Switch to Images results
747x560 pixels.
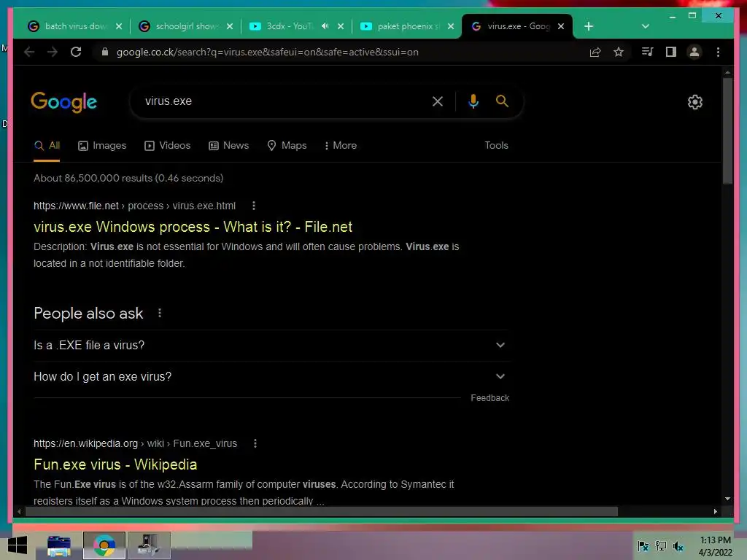click(x=102, y=146)
